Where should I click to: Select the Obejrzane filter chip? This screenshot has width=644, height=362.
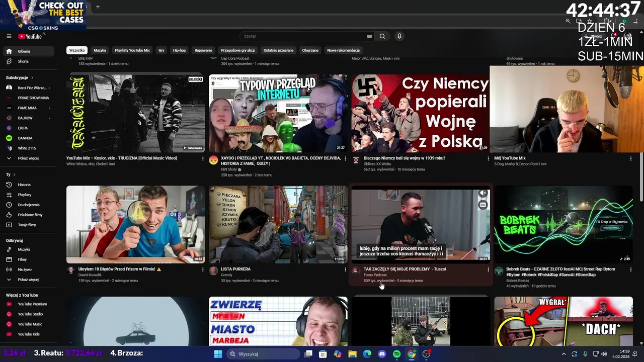310,50
